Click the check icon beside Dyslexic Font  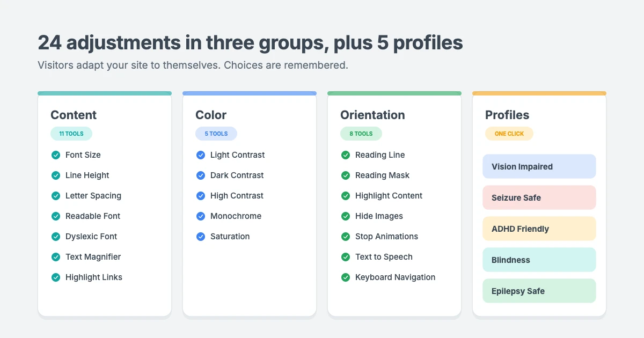(x=56, y=237)
